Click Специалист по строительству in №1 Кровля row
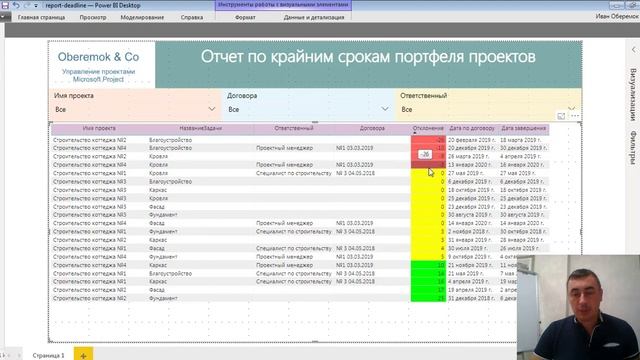The width and height of the screenshot is (640, 360). pos(293,173)
